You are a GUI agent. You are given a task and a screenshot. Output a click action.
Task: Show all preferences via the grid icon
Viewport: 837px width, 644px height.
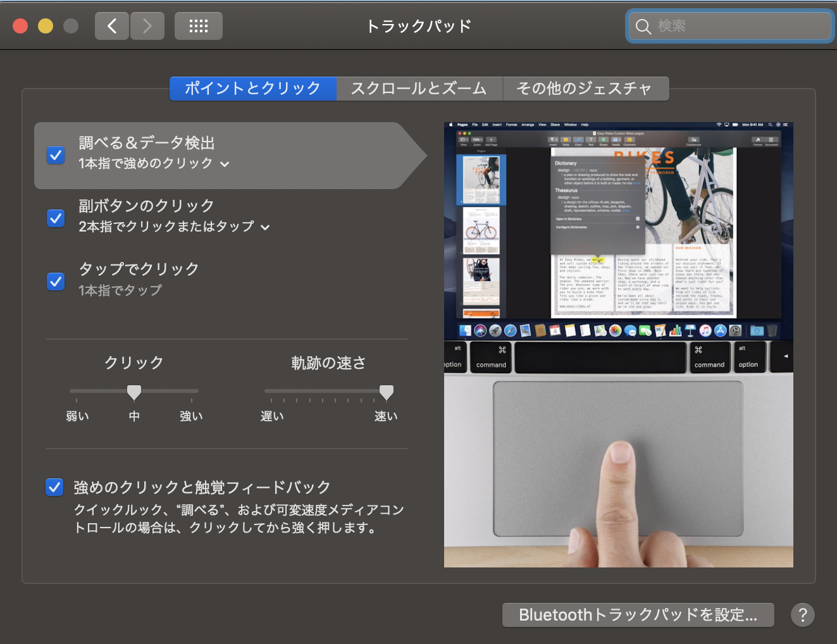pos(198,26)
